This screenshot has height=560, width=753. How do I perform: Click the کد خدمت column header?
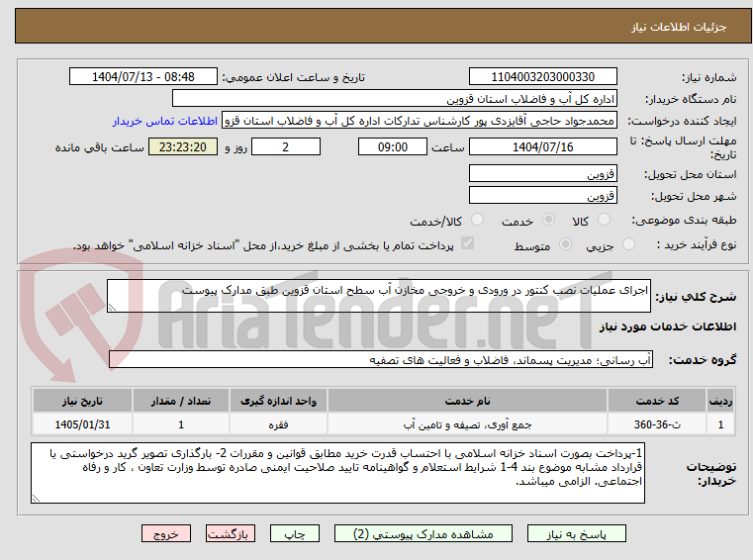(x=657, y=401)
